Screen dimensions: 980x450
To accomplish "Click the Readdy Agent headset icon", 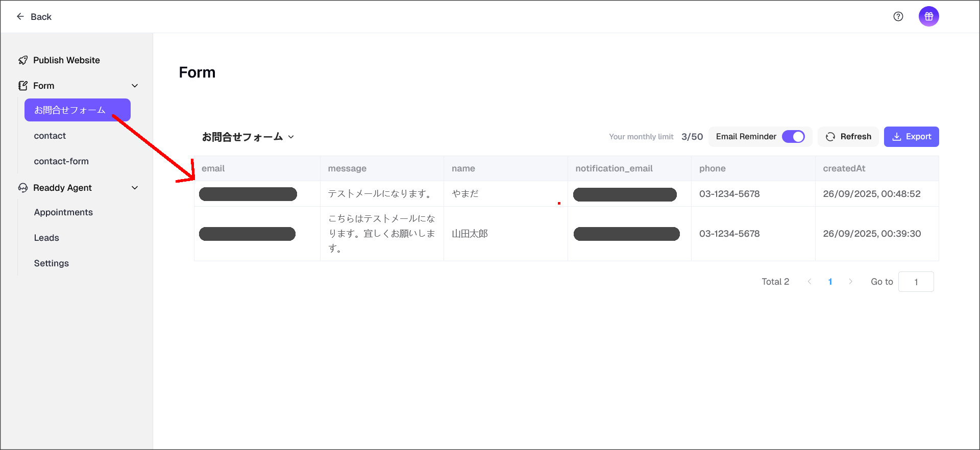I will [x=23, y=188].
